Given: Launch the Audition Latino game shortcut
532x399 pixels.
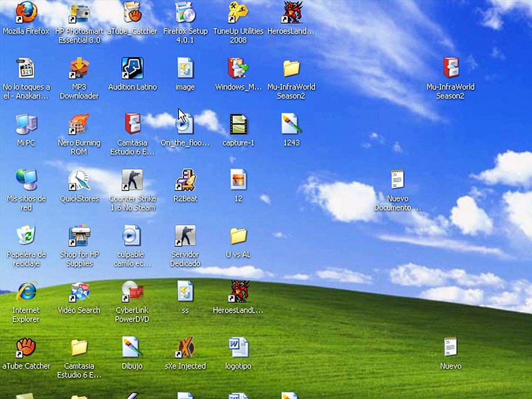Looking at the screenshot, I should (132, 68).
